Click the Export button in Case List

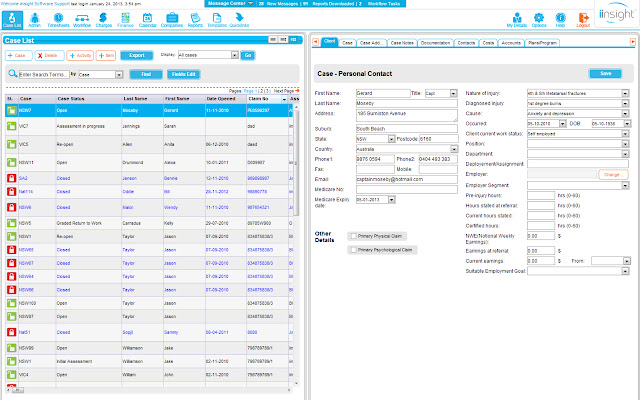(x=137, y=56)
